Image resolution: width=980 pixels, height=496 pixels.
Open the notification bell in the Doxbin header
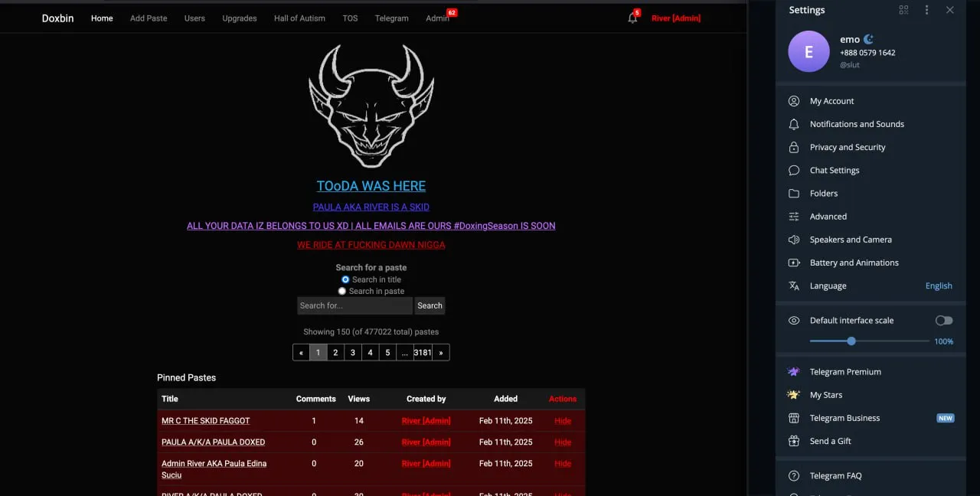click(632, 18)
